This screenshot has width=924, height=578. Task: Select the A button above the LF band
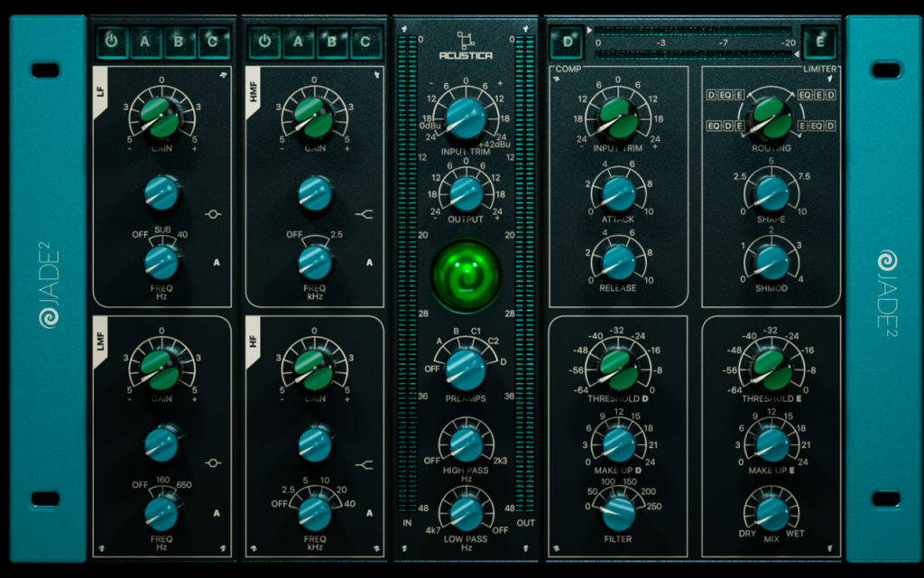pyautogui.click(x=145, y=42)
